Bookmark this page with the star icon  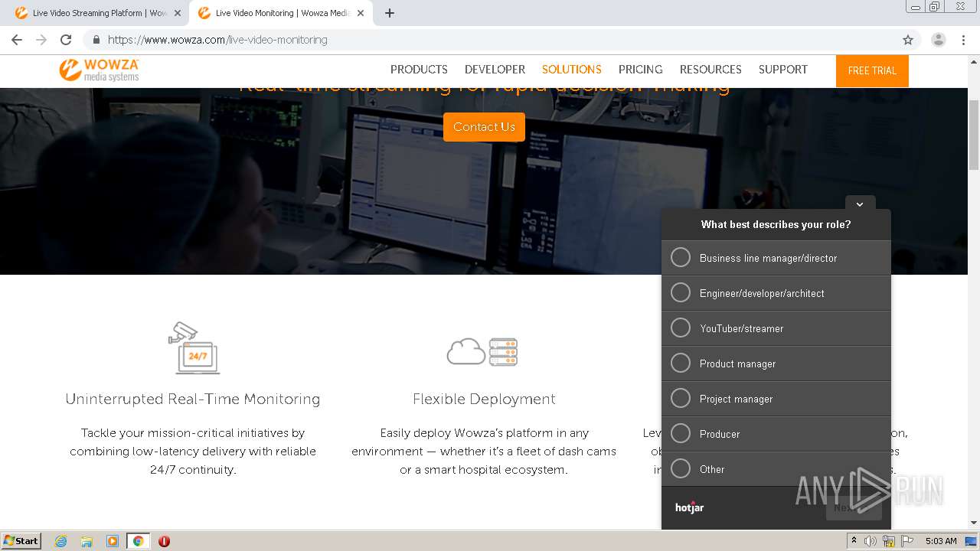coord(908,40)
